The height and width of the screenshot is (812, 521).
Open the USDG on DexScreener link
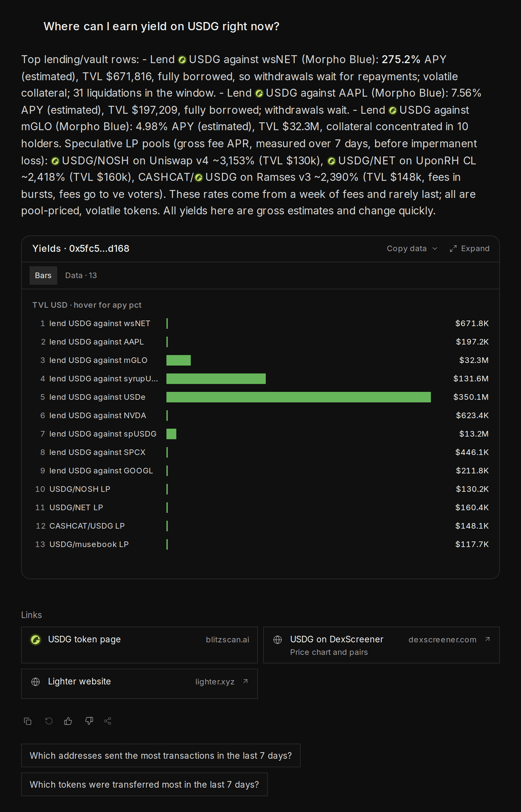[381, 645]
